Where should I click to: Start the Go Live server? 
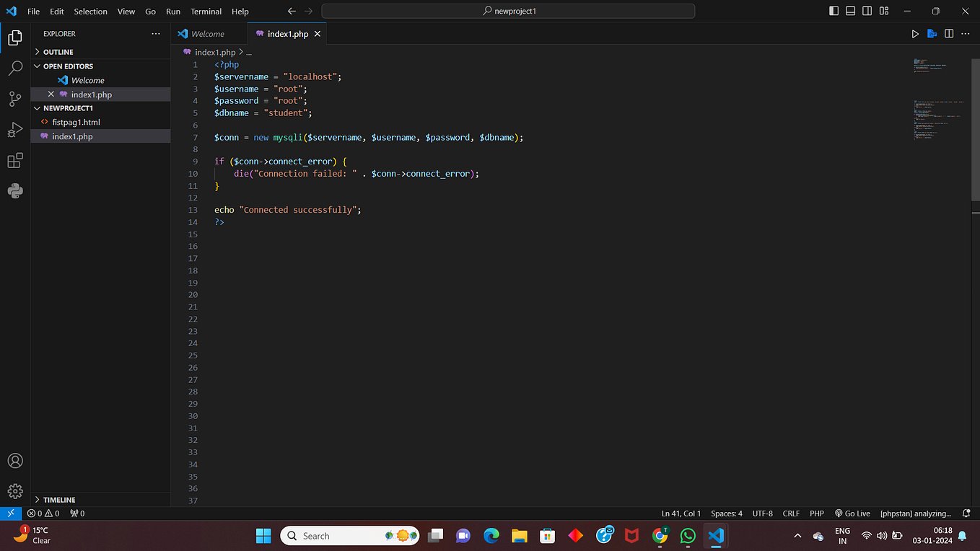pos(852,513)
